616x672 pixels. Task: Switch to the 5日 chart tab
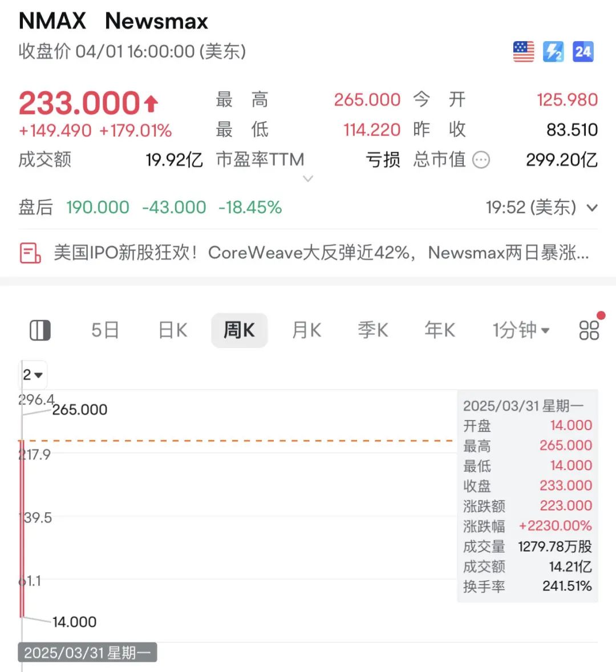[105, 330]
